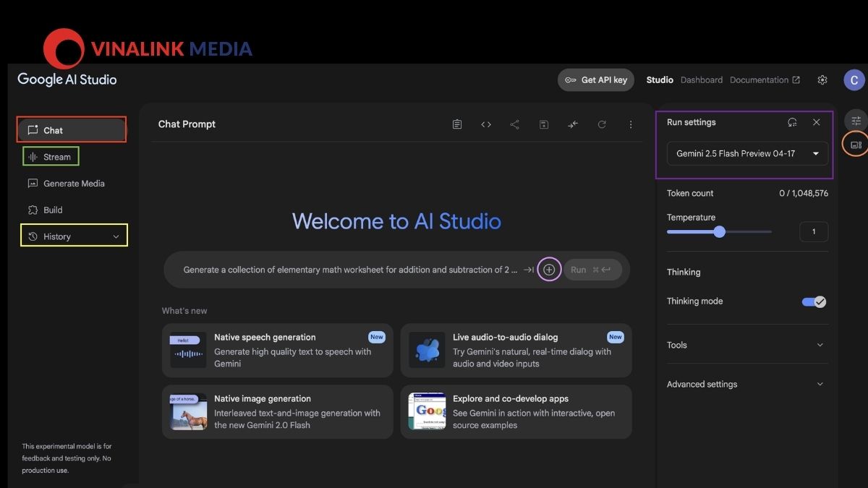Viewport: 868px width, 488px height.
Task: Open the Get code icon
Action: (486, 124)
